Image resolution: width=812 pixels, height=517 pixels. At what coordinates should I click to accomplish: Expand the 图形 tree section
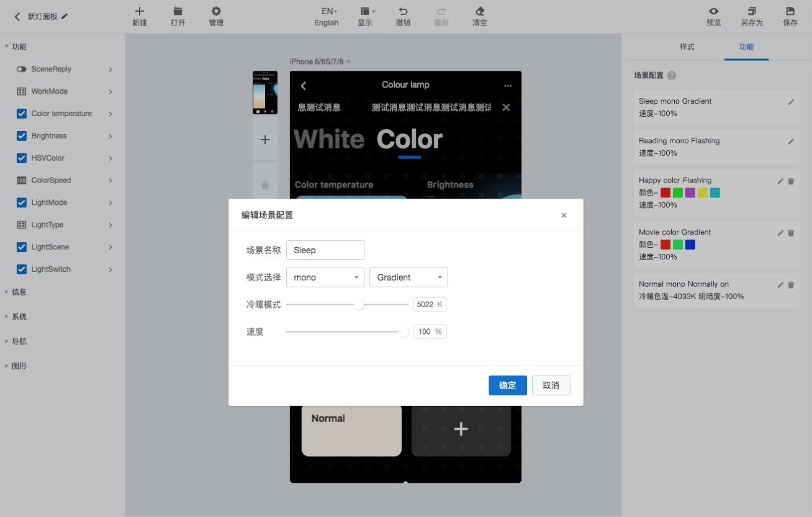tap(7, 366)
